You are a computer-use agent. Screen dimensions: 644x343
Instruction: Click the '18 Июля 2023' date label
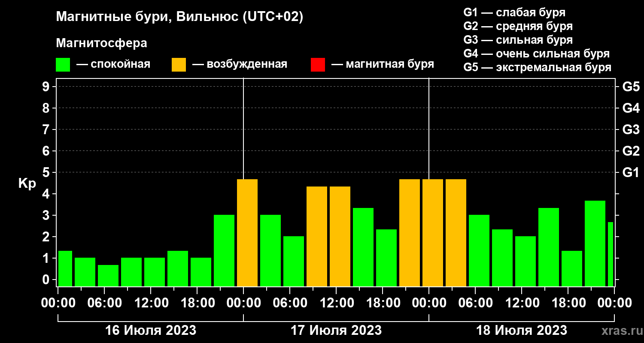[522, 330]
